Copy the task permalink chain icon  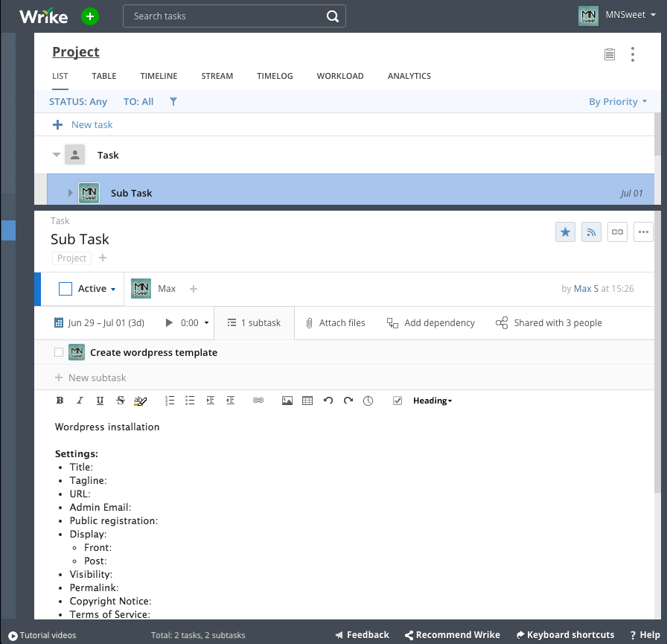click(x=617, y=232)
